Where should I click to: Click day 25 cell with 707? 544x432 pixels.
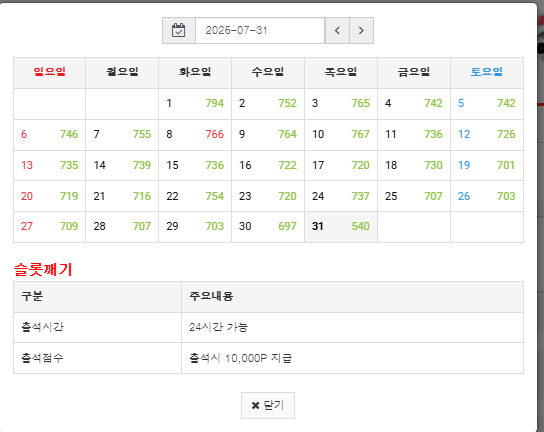click(x=414, y=196)
